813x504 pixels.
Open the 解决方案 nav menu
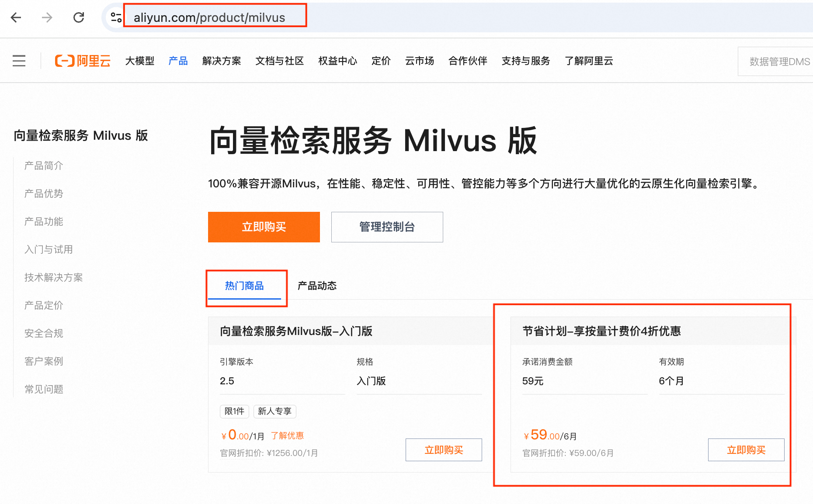point(222,61)
